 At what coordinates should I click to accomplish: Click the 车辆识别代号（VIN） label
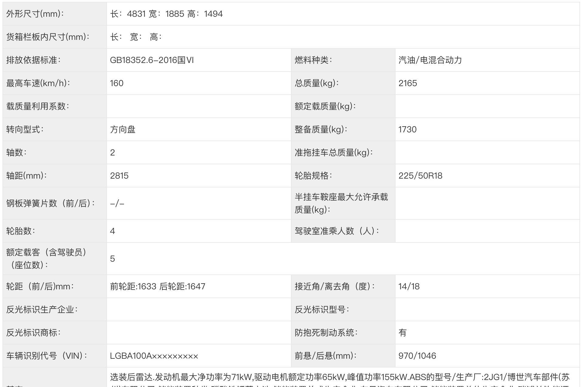coord(47,356)
